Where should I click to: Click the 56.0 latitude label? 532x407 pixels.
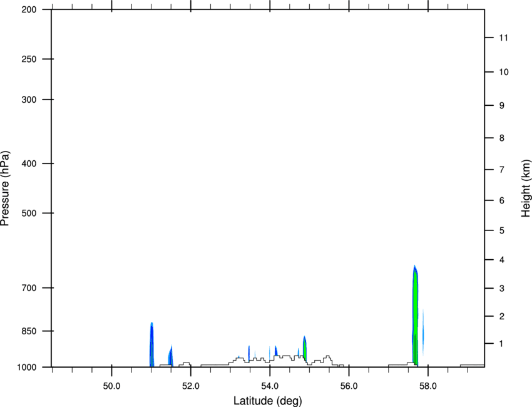point(349,386)
